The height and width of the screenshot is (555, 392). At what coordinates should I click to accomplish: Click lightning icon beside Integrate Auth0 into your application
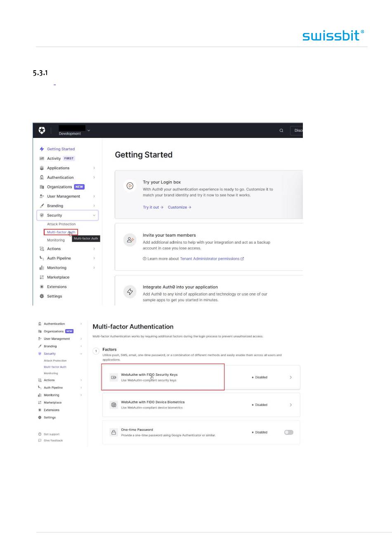click(x=130, y=292)
